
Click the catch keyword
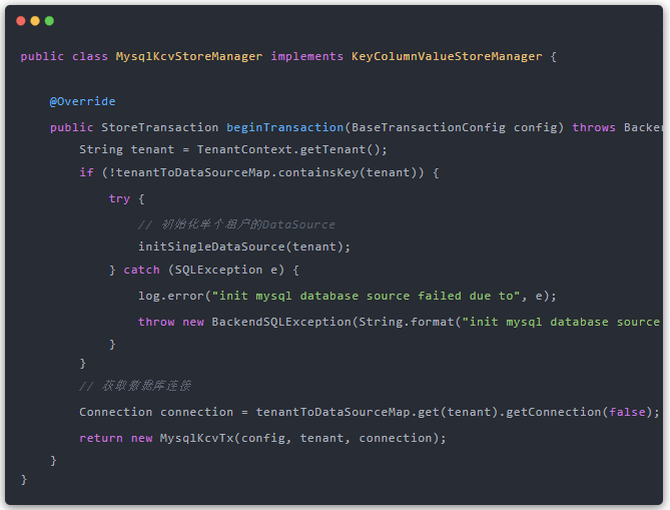[x=141, y=270]
